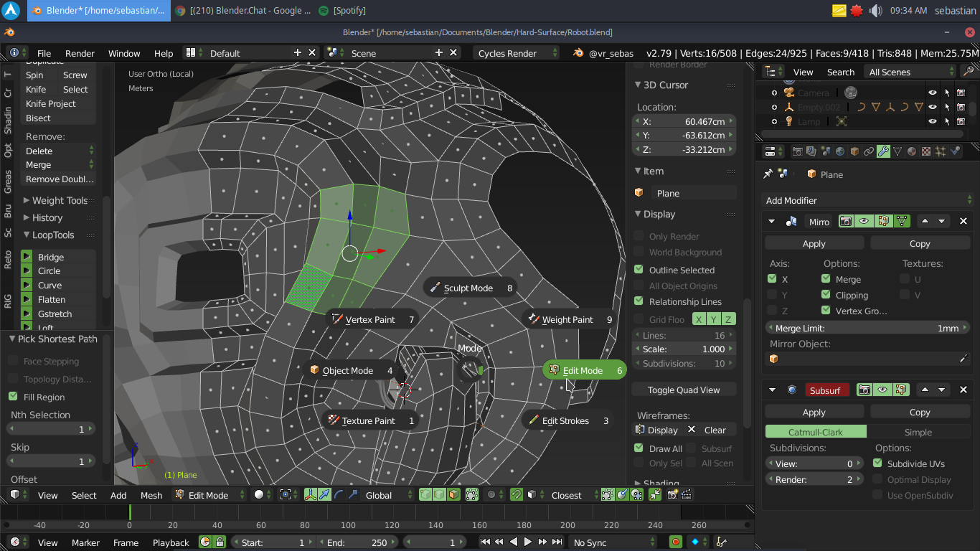980x551 pixels.
Task: Uncheck Clipping in the Mirror modifier
Action: [826, 295]
